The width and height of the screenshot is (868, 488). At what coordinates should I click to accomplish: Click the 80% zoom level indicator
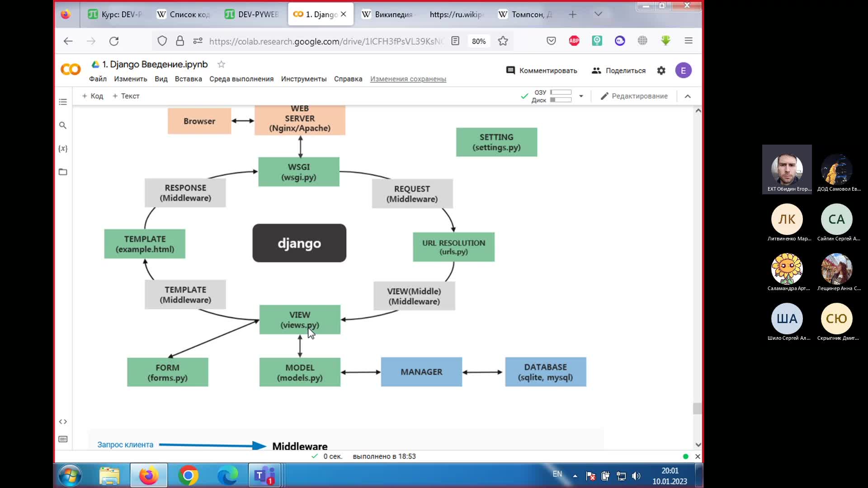pos(479,41)
